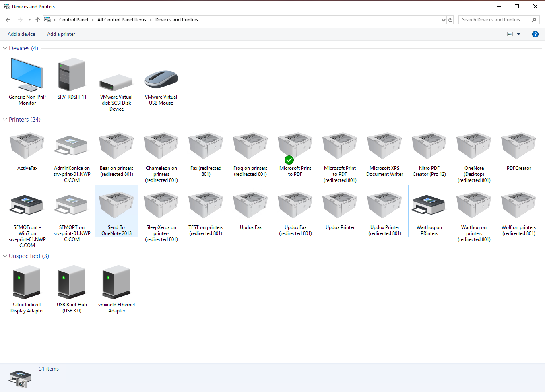Screen dimensions: 545x392
Task: Select the SEMOFront - Win7 printer icon
Action: (x=27, y=205)
